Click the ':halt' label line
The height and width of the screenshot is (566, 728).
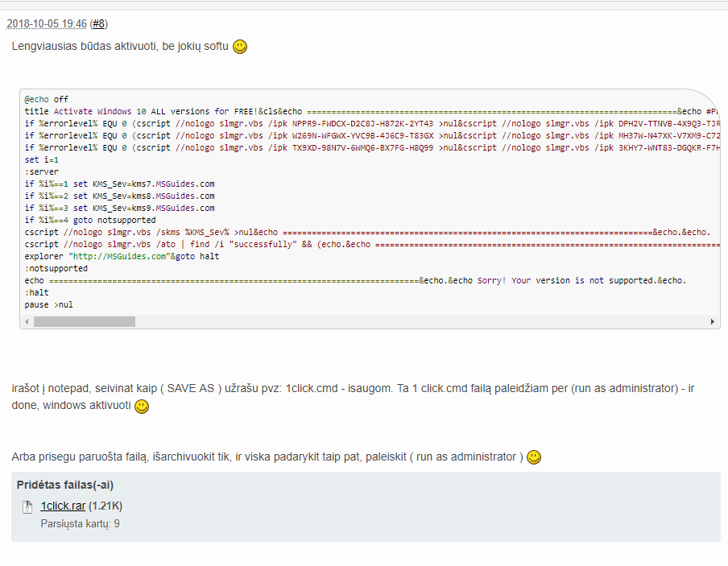(x=37, y=292)
